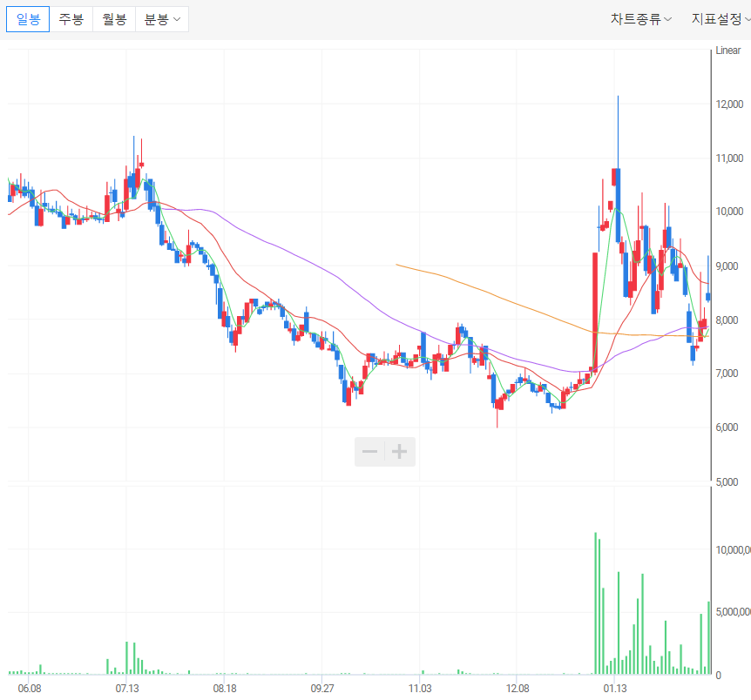
Task: Click the 5,000,000 volume axis label
Action: tap(733, 612)
